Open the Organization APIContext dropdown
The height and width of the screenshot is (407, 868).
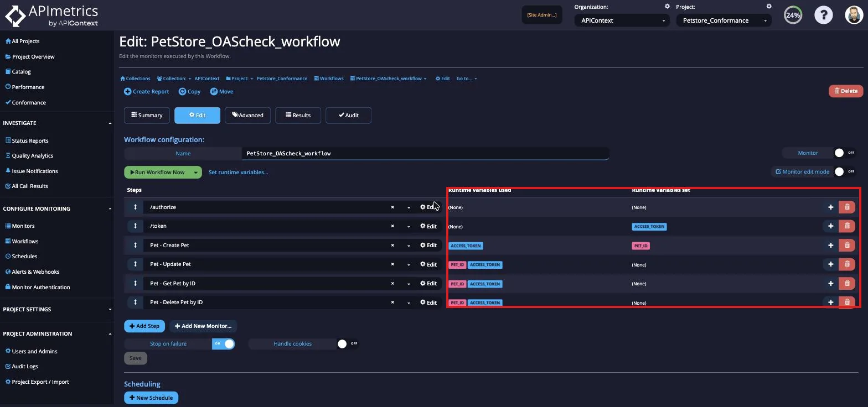(x=622, y=20)
